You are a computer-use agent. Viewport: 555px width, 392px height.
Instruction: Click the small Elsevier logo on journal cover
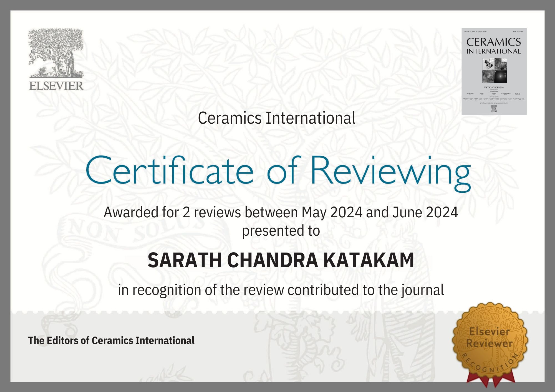(494, 109)
